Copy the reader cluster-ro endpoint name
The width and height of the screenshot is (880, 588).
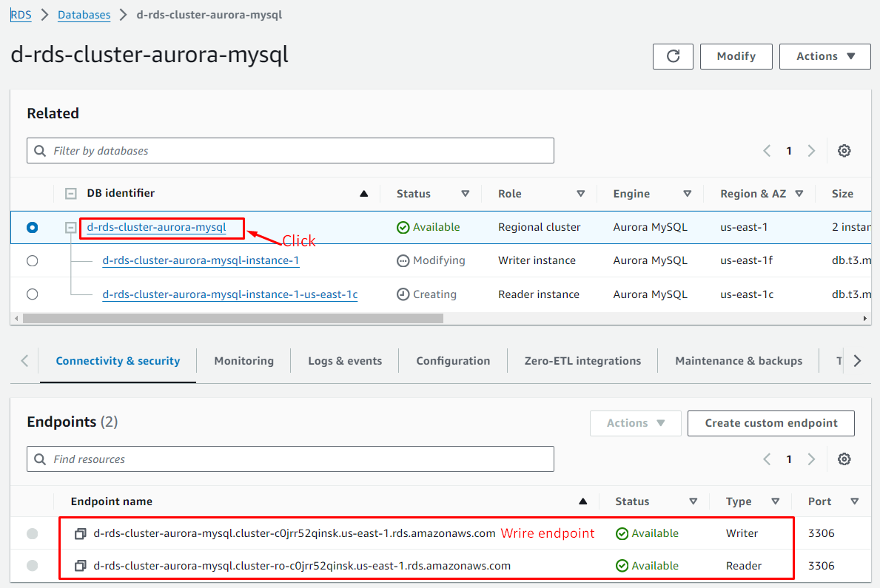pos(81,566)
